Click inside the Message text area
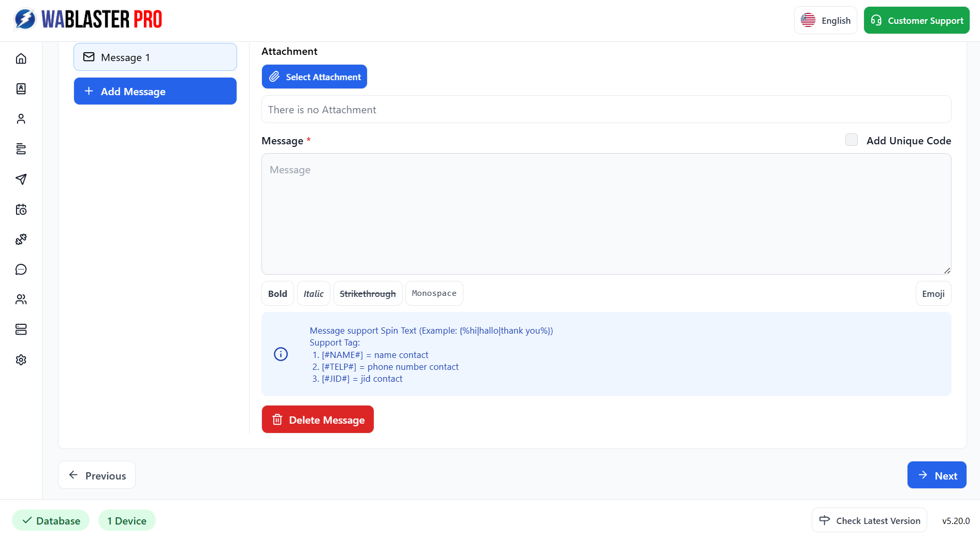The width and height of the screenshot is (980, 539). pos(606,214)
